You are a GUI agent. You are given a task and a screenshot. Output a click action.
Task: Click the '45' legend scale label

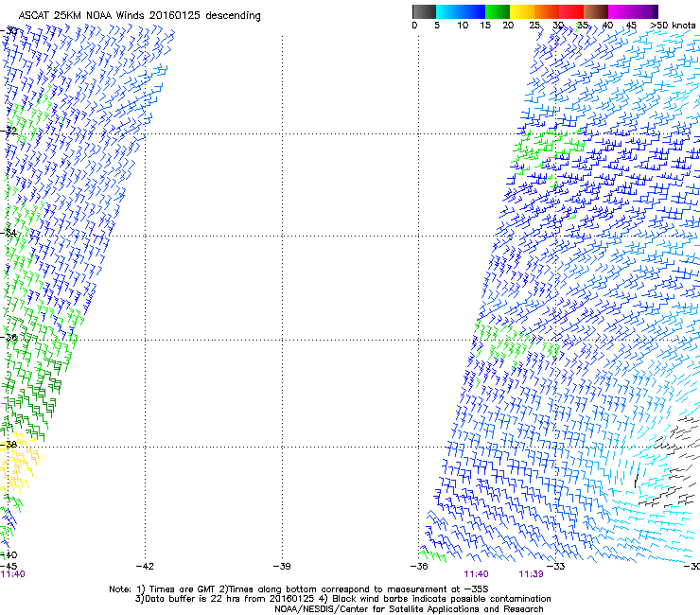click(x=631, y=26)
